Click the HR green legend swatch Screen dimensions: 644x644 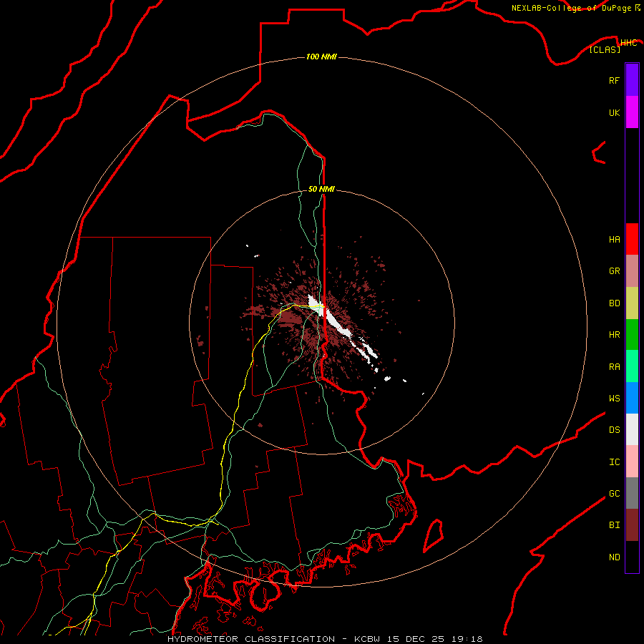632,335
